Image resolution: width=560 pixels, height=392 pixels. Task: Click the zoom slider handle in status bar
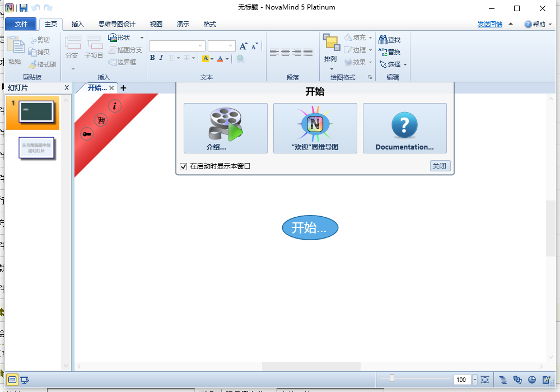pyautogui.click(x=392, y=378)
